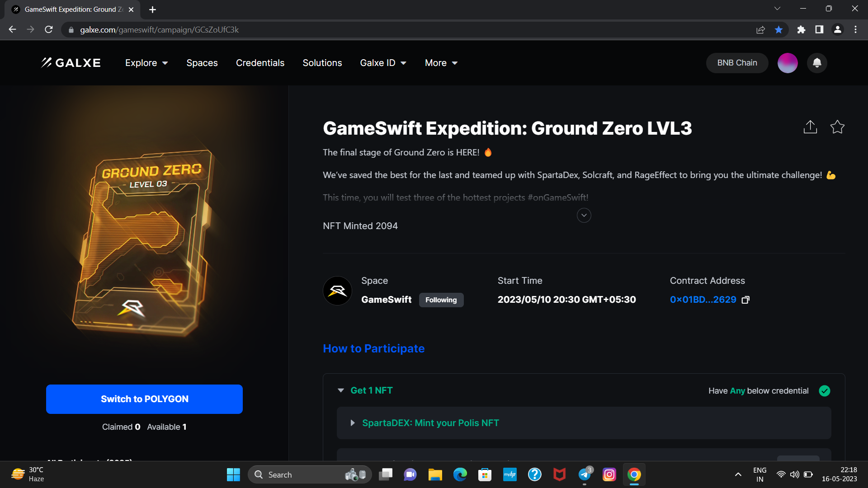The image size is (868, 488).
Task: Click the Claimed 0 count text
Action: (121, 427)
